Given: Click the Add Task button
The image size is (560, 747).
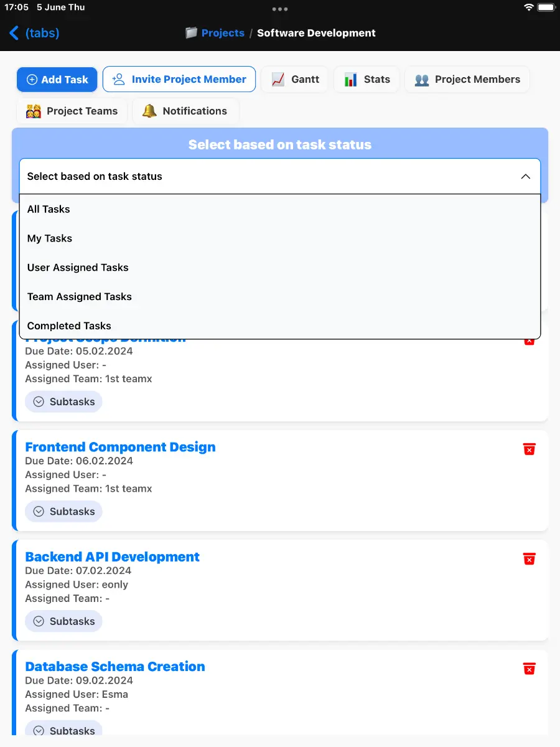Looking at the screenshot, I should [x=57, y=80].
